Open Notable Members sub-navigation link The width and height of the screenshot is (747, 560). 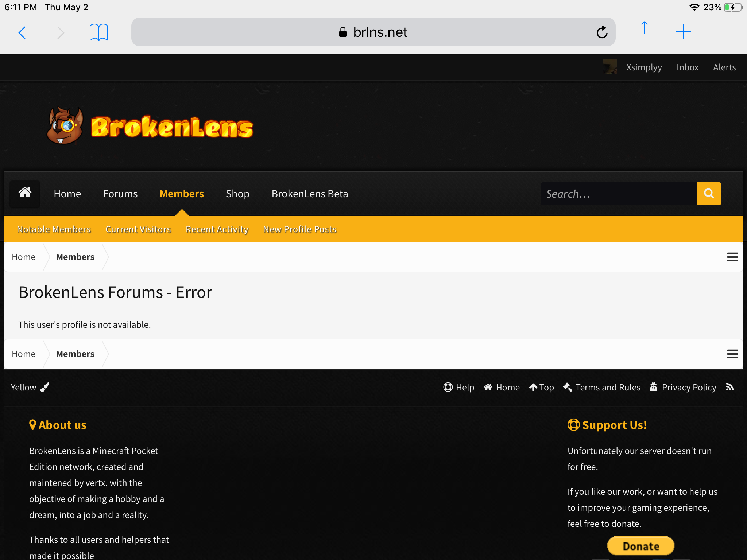[x=54, y=229]
